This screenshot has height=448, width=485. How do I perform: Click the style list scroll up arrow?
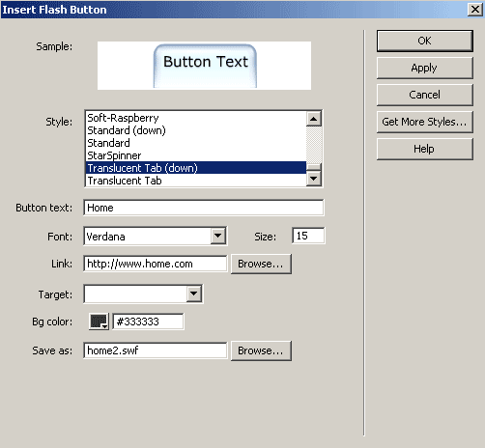314,119
